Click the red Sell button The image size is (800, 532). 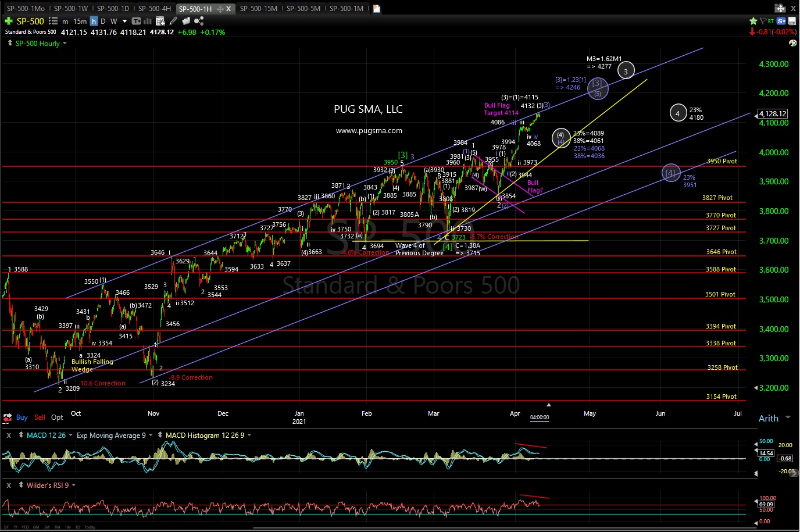pos(40,417)
